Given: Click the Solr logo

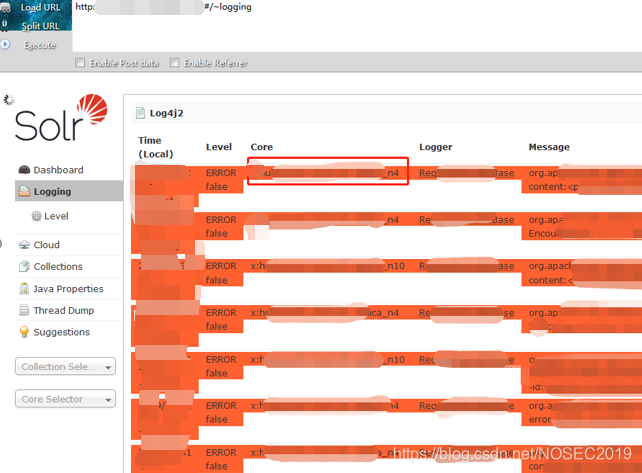Looking at the screenshot, I should pyautogui.click(x=61, y=118).
